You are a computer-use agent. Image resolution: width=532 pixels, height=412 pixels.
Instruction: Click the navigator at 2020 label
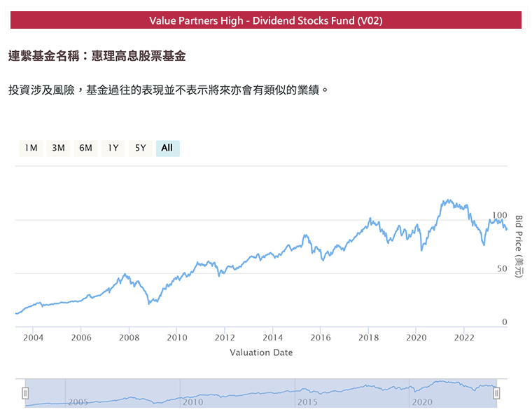422,402
